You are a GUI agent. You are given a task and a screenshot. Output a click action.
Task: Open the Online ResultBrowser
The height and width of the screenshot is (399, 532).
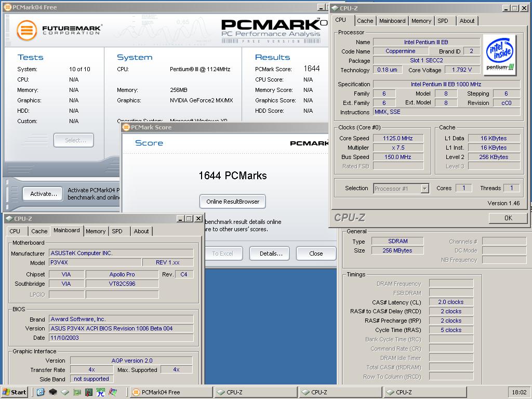coord(233,202)
